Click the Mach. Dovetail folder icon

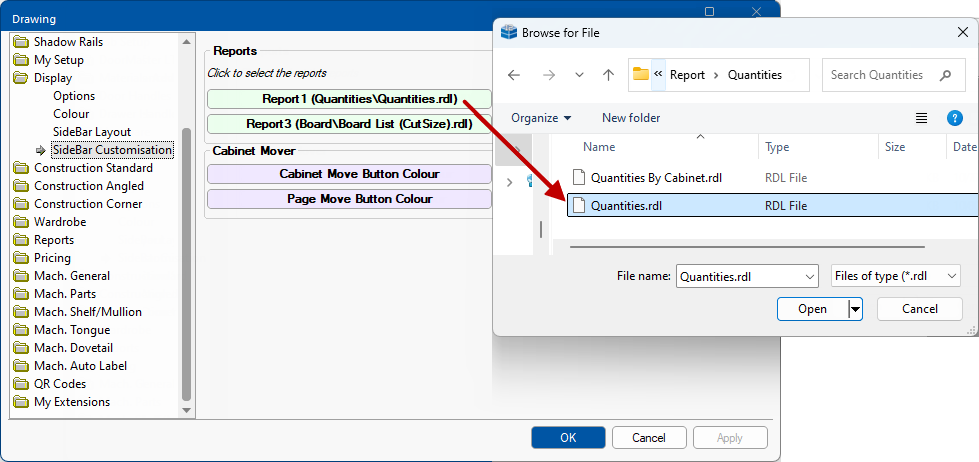21,348
